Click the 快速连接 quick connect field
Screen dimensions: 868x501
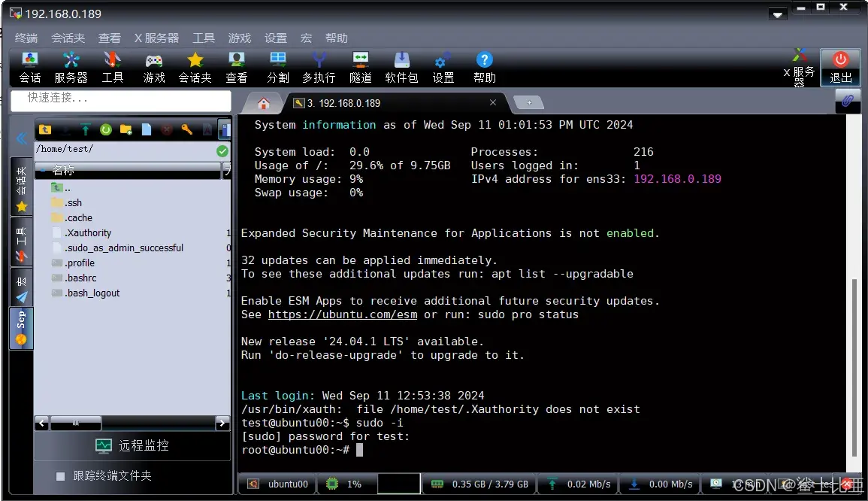(120, 101)
